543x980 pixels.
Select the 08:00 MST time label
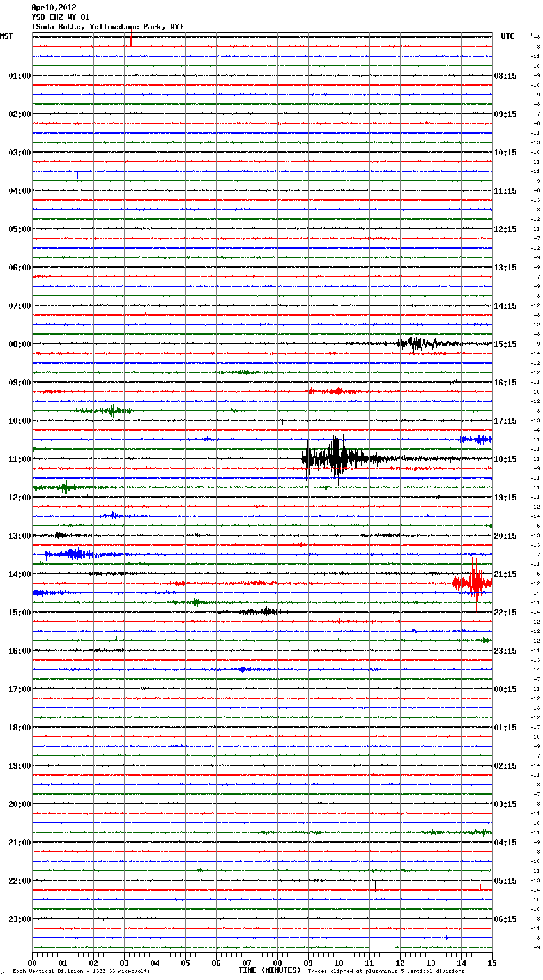coord(19,344)
